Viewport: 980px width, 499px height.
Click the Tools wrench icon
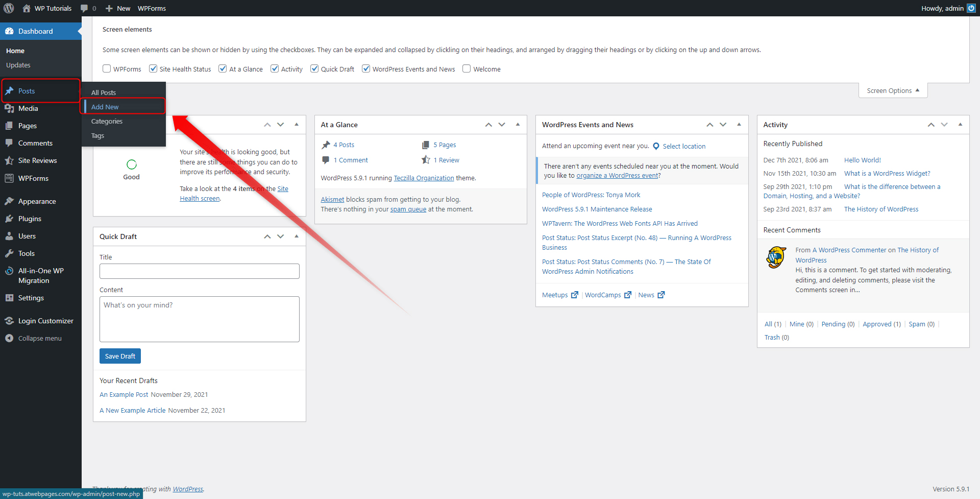pos(9,253)
